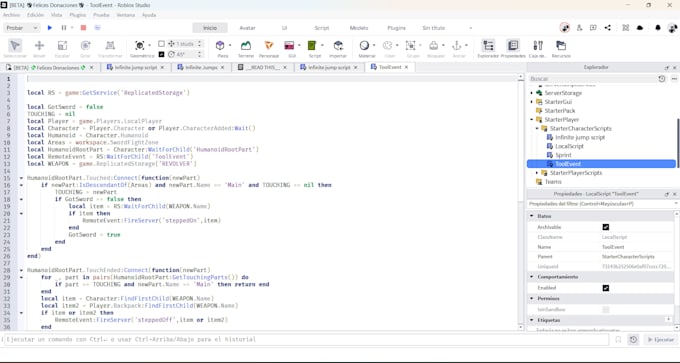Viewport: 680px width, 363px height.
Task: Switch to the Avatar ribbon tab
Action: pos(248,28)
